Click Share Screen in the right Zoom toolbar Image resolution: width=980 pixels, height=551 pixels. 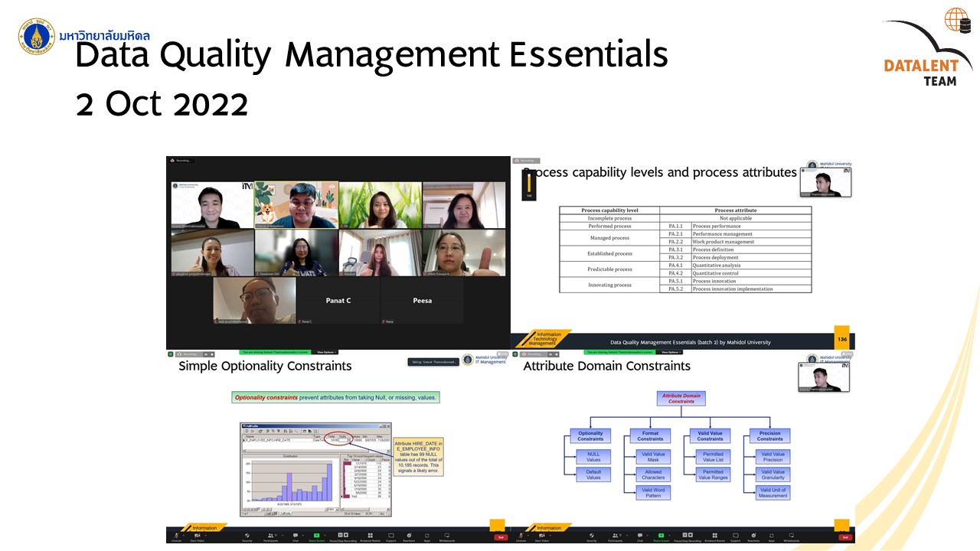661,536
